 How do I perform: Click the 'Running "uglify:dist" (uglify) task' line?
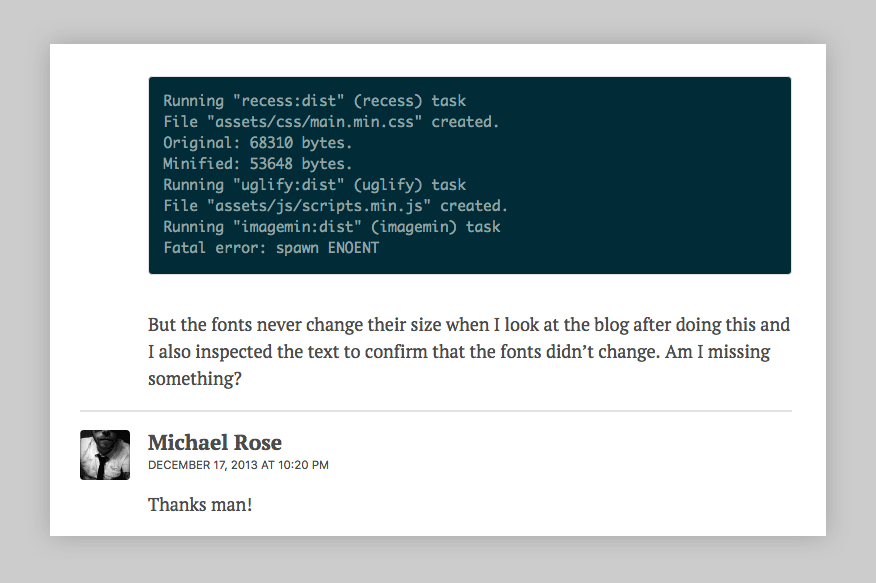313,184
